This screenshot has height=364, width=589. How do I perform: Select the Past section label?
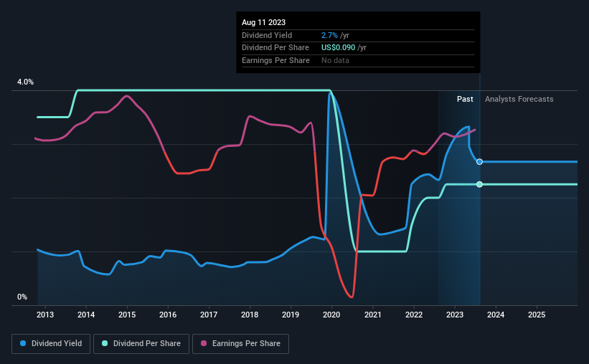coord(465,99)
